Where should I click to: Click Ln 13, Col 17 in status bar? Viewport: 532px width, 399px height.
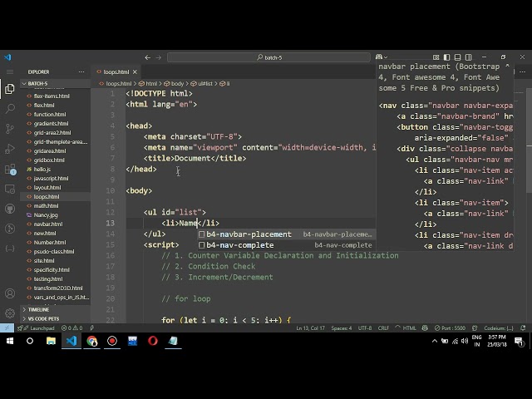(x=310, y=328)
